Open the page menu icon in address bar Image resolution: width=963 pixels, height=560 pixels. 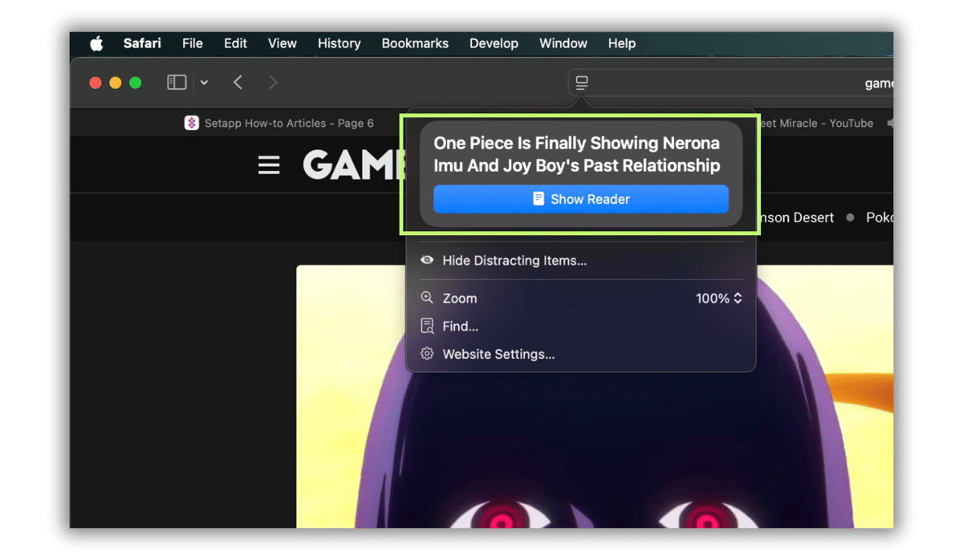click(583, 83)
